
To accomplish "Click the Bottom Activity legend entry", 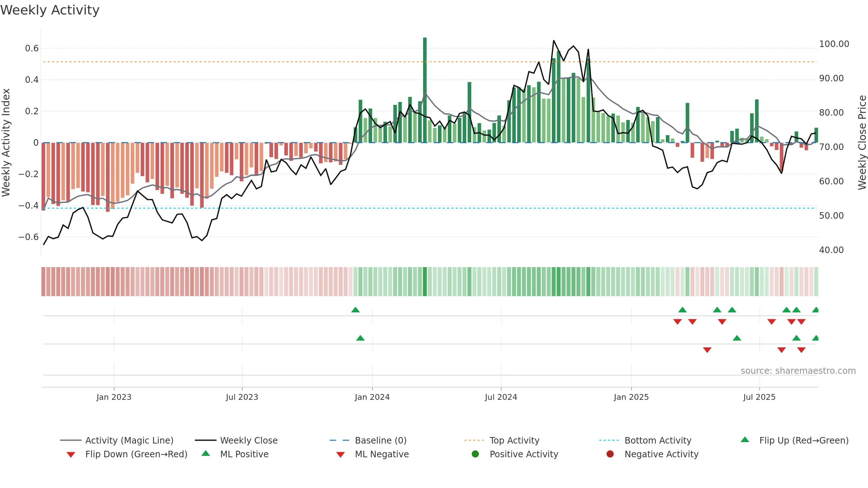I will [645, 440].
